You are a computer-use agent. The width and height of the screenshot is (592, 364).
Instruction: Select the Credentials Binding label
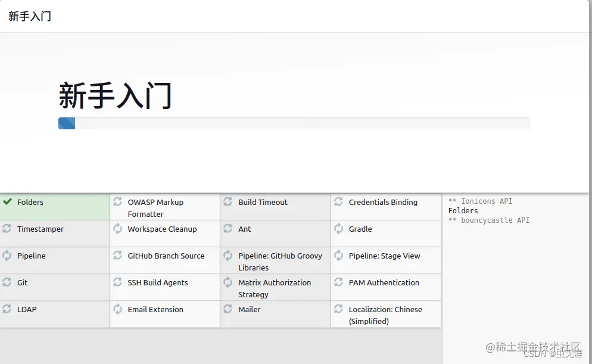[x=383, y=203]
